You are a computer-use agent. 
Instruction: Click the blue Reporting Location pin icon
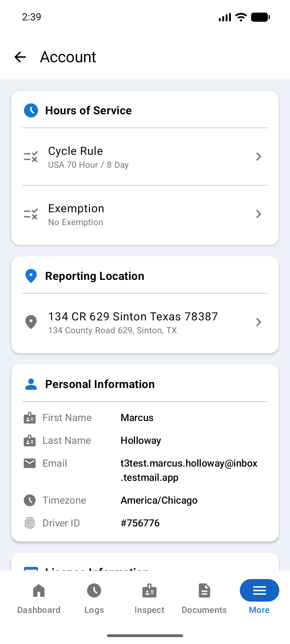(x=31, y=276)
